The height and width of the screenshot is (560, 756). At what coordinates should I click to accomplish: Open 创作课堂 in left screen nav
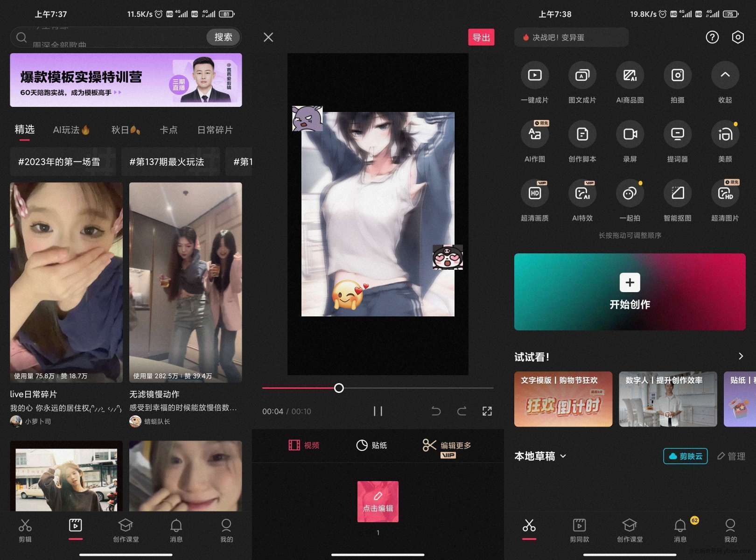pos(126,531)
